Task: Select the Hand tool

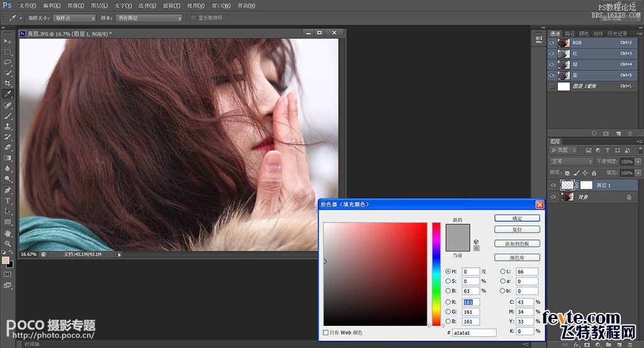Action: 8,234
